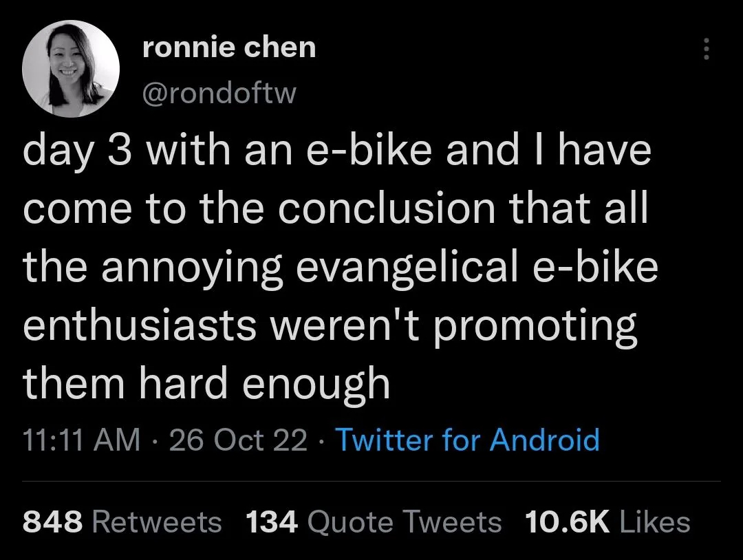Image resolution: width=743 pixels, height=560 pixels.
Task: Click the word "Retweets" label
Action: [x=157, y=522]
